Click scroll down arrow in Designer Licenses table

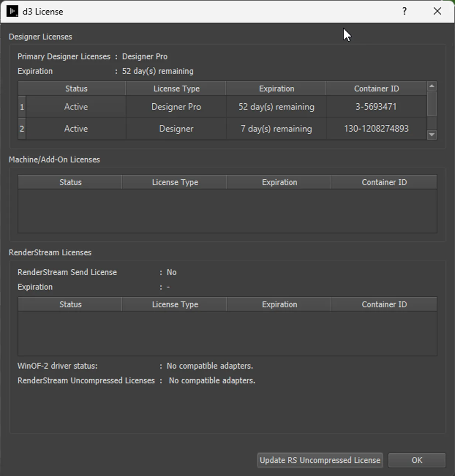click(x=432, y=135)
